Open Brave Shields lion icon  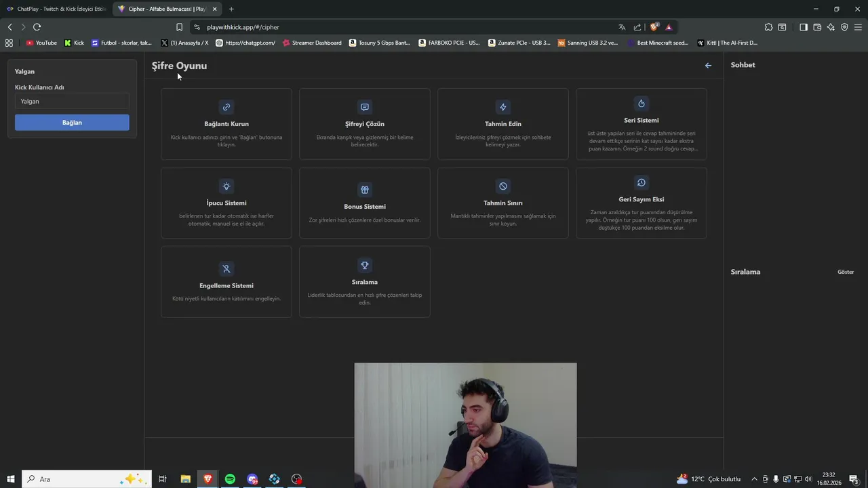click(654, 27)
